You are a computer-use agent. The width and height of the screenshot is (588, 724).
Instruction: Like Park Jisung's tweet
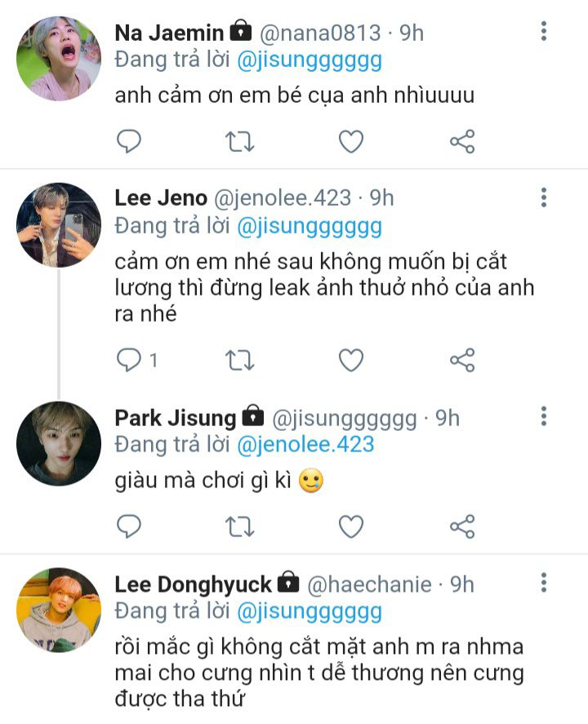click(x=351, y=526)
